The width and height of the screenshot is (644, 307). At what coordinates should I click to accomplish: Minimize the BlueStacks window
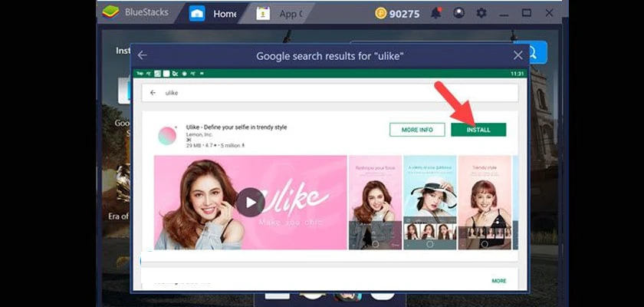coord(504,14)
